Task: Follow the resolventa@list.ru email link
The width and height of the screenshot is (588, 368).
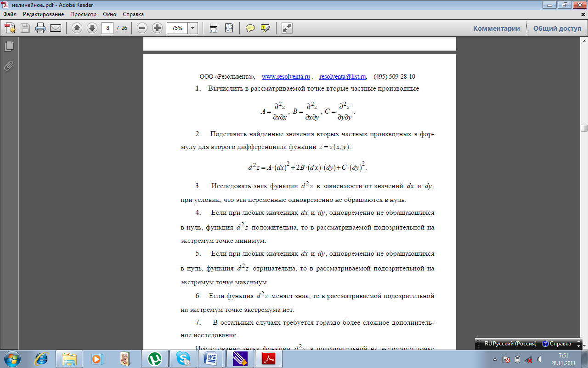Action: (x=343, y=77)
